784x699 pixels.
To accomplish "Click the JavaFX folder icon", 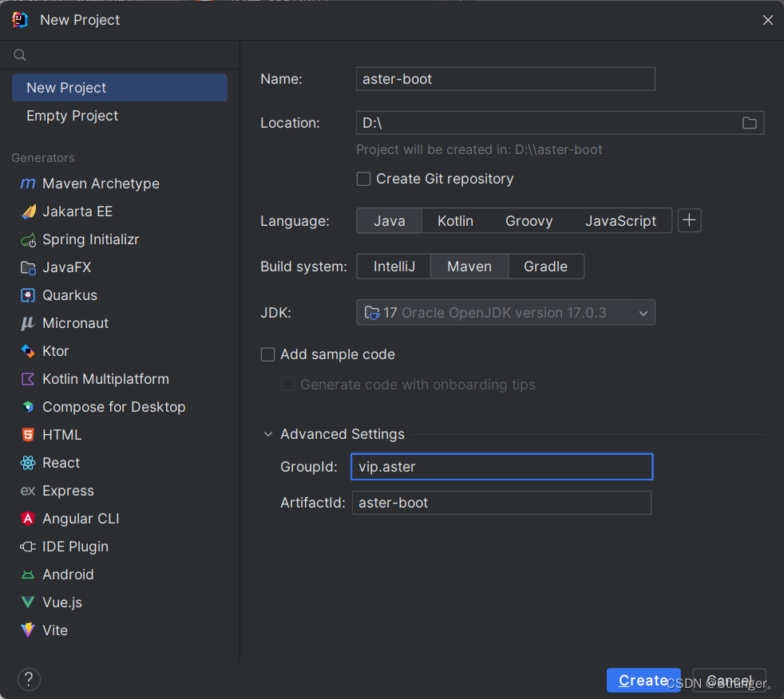I will coord(28,268).
